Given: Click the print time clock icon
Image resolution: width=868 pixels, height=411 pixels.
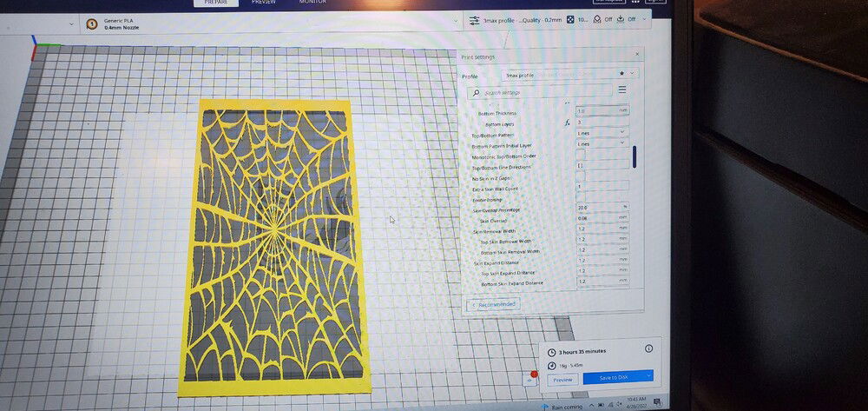Looking at the screenshot, I should click(x=551, y=352).
